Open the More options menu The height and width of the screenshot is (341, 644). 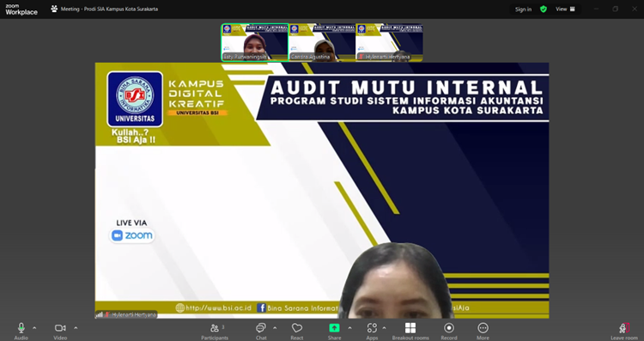(483, 331)
